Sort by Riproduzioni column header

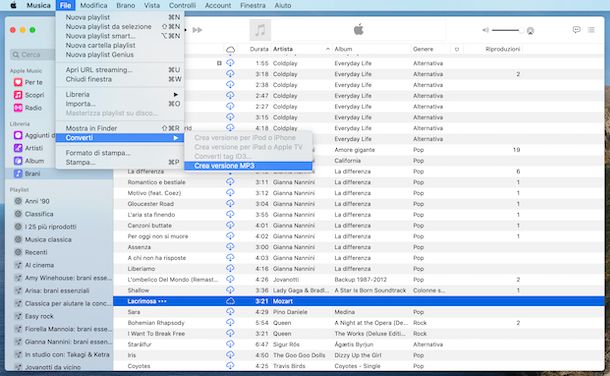coord(503,49)
